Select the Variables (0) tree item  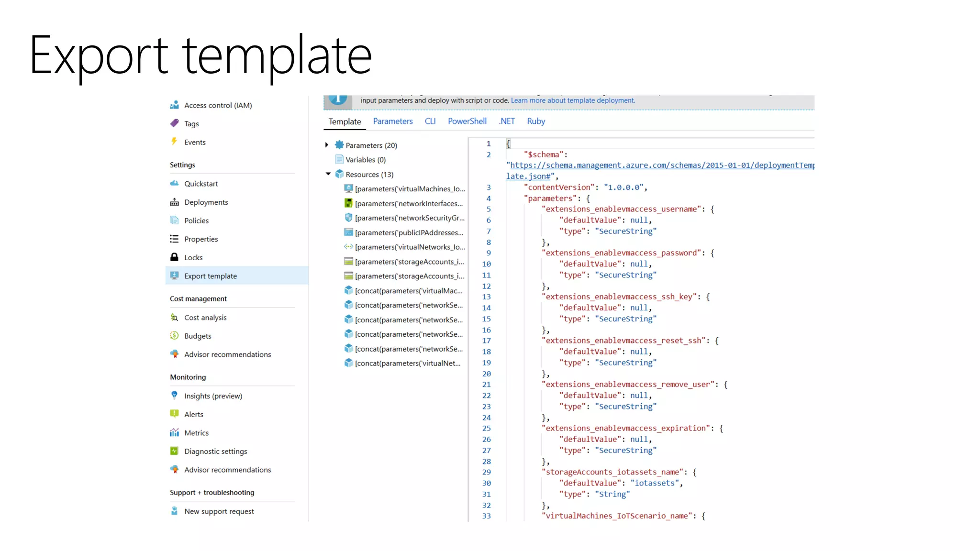coord(365,160)
